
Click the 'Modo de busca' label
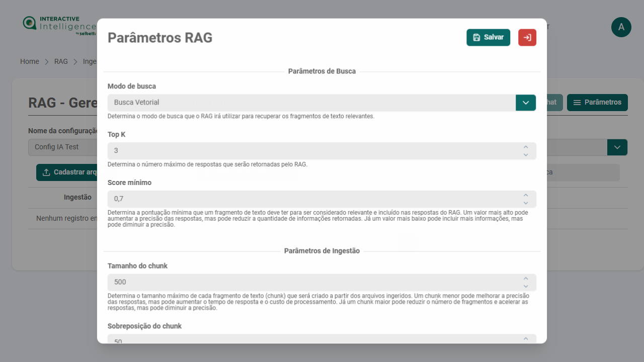coord(132,86)
